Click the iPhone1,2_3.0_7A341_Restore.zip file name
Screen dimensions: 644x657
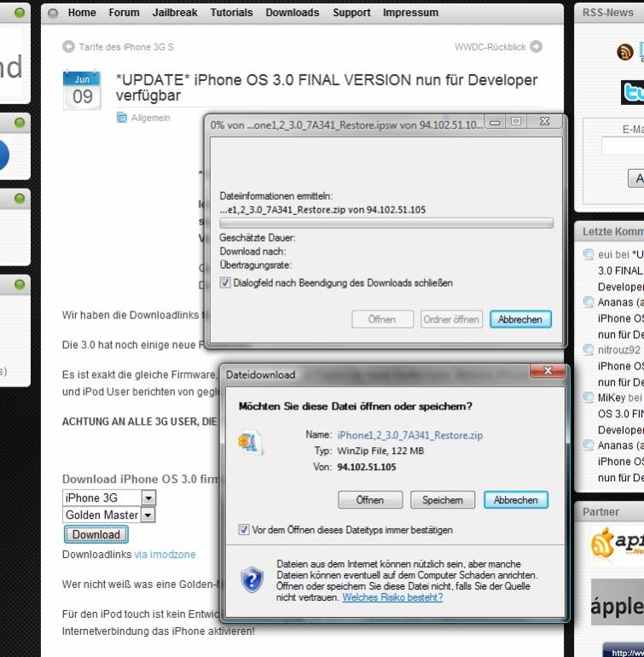coord(409,435)
